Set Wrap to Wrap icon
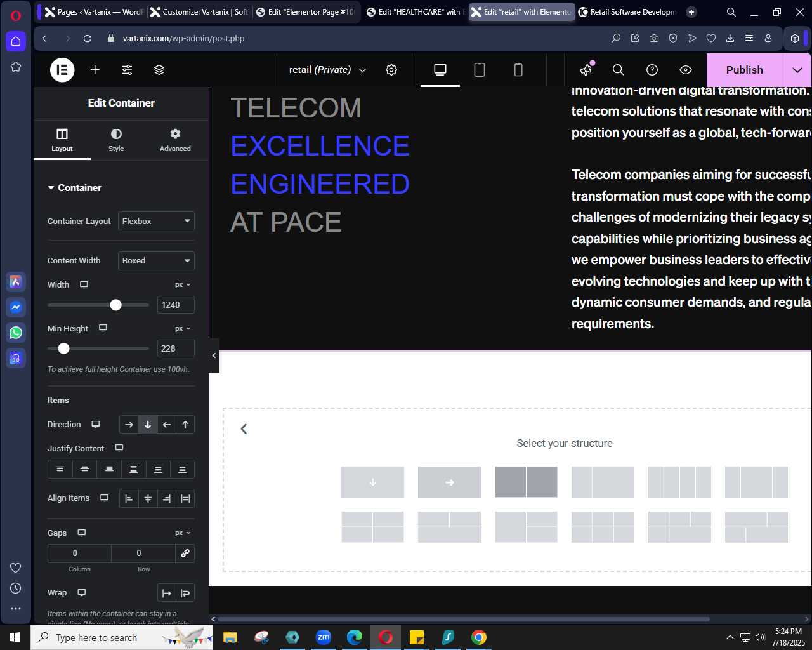 (x=185, y=593)
